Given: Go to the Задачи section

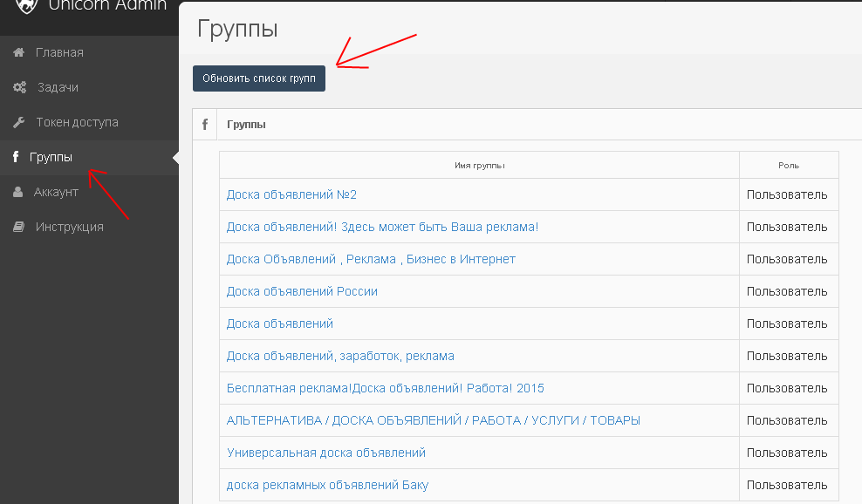Looking at the screenshot, I should tap(58, 87).
